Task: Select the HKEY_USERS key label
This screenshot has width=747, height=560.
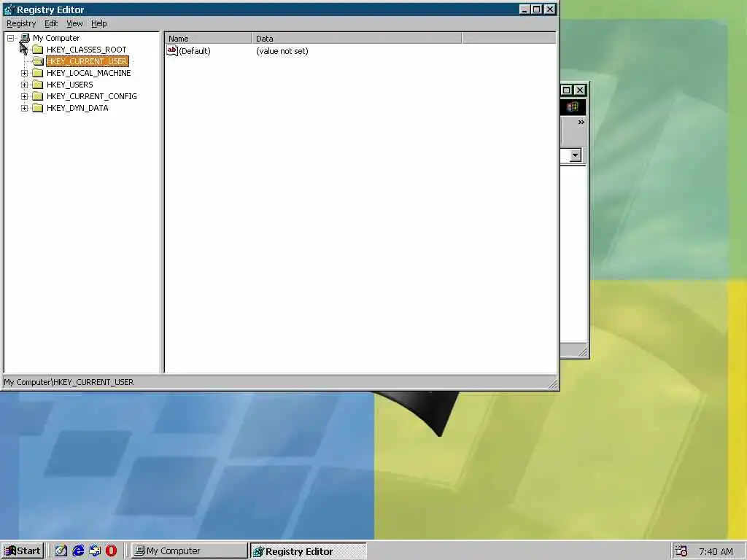Action: coord(69,85)
